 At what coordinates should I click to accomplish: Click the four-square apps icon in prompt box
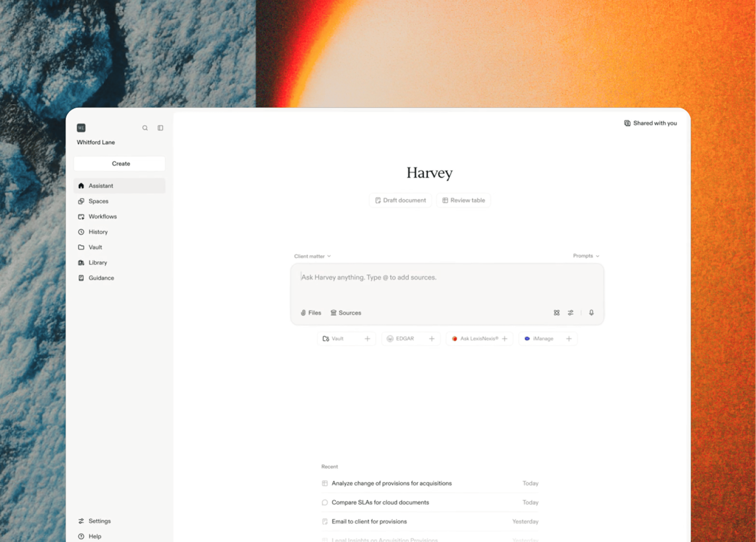pos(556,312)
